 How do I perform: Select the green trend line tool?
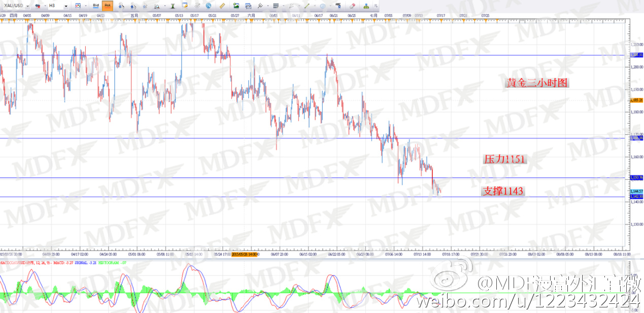point(307,6)
